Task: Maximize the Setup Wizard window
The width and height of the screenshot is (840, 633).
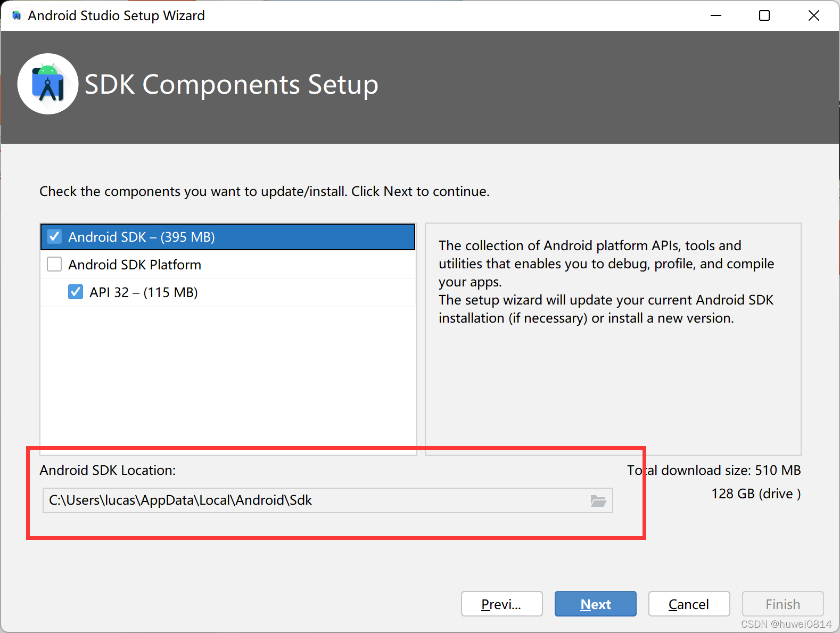Action: [x=764, y=15]
